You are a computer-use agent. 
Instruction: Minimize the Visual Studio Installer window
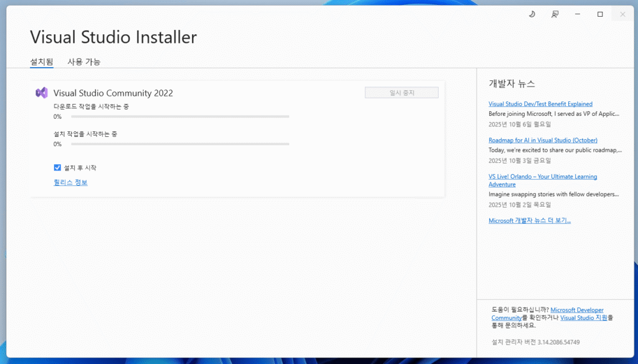pyautogui.click(x=578, y=14)
